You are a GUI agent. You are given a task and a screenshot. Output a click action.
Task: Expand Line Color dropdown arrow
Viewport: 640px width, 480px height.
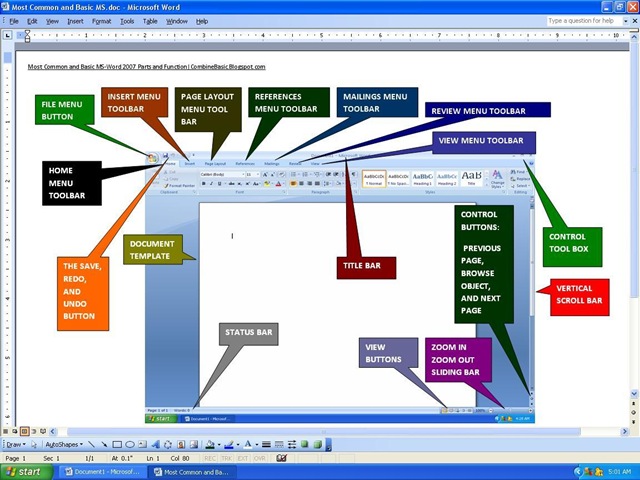(x=238, y=444)
